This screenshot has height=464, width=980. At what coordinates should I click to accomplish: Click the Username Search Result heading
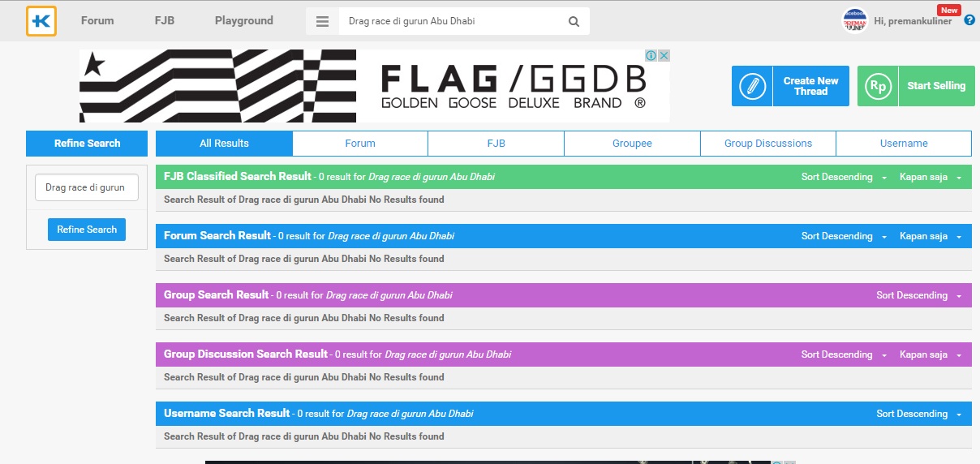coord(227,413)
